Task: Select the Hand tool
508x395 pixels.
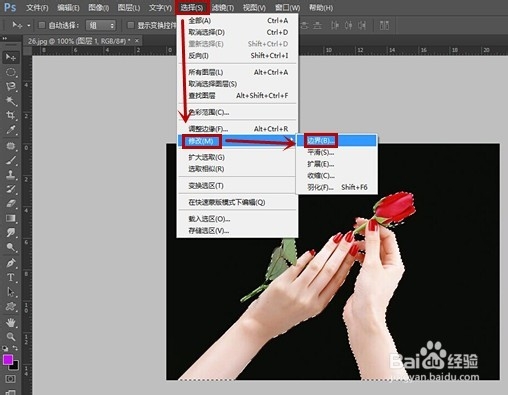Action: click(x=11, y=322)
